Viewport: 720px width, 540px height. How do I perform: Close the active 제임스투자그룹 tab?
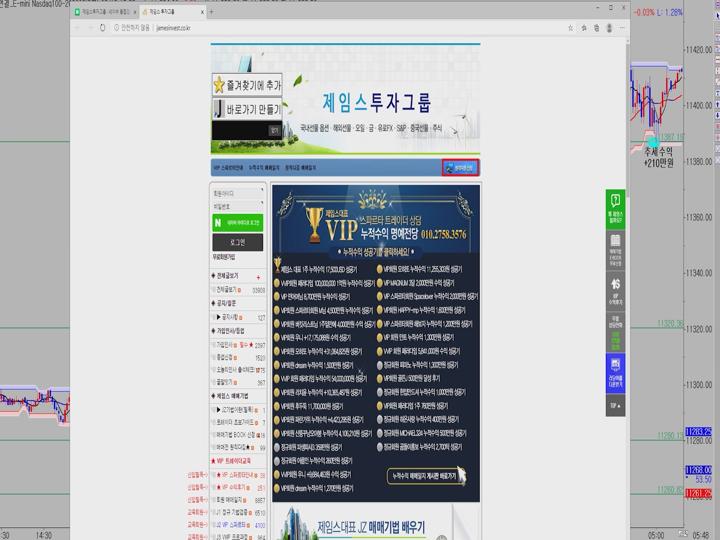click(x=202, y=12)
